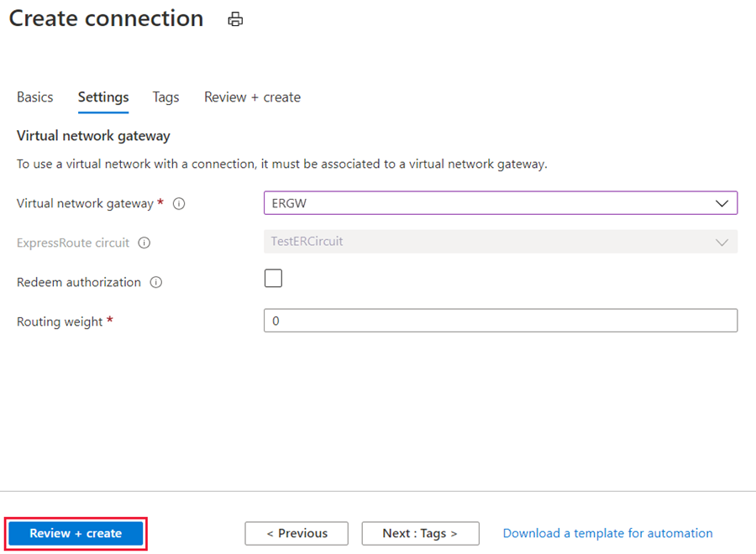Screen dimensions: 756x554
Task: Enable the Redeem authorization checkbox
Action: click(272, 277)
